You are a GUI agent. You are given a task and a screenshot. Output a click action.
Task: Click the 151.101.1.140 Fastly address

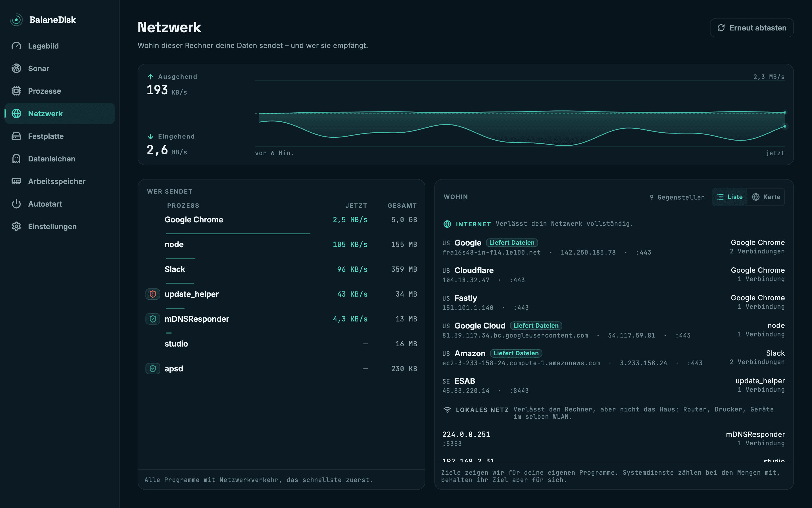point(468,308)
